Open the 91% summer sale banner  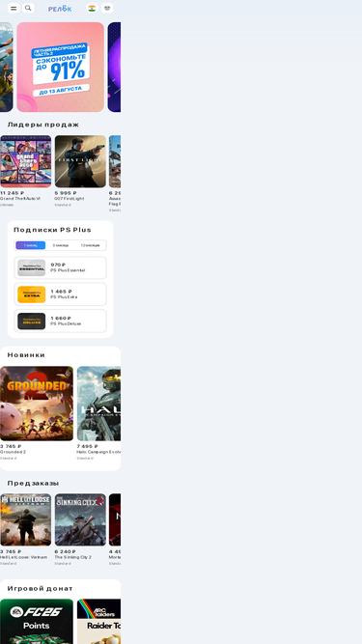tap(60, 67)
